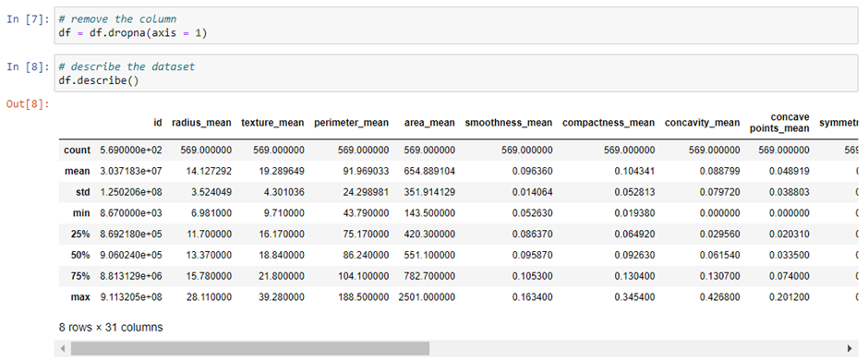Click the '8 rows × 31 columns' summary text
The height and width of the screenshot is (361, 868).
pos(111,327)
